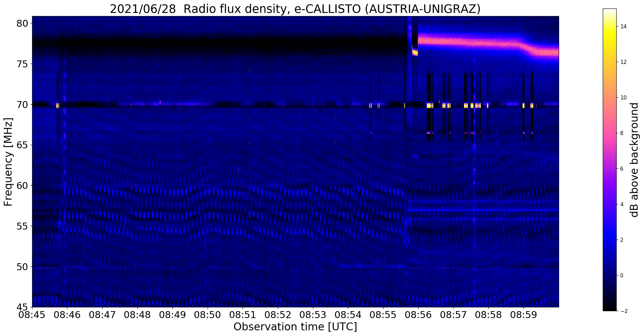Click the 70 MHz frequency tick label
The height and width of the screenshot is (336, 644).
[23, 104]
